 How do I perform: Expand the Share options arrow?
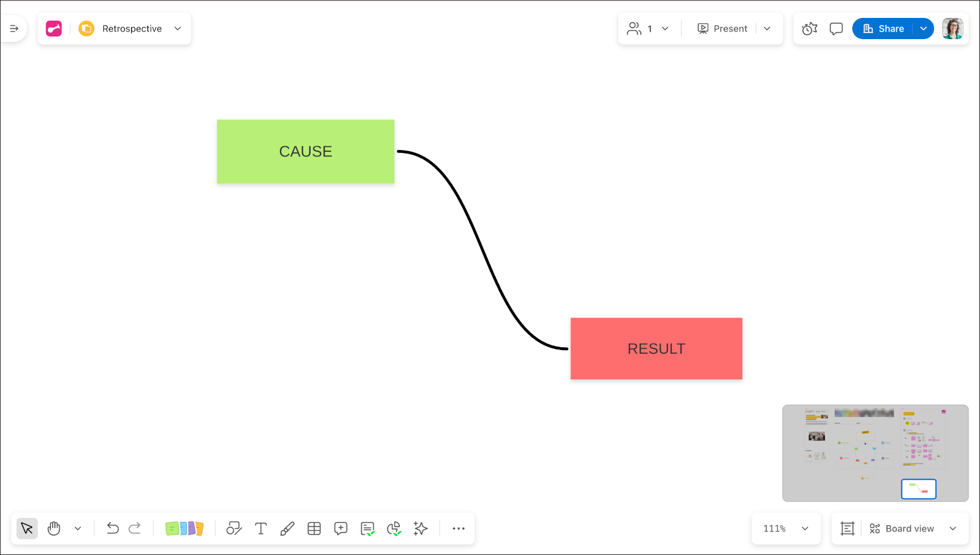click(923, 29)
